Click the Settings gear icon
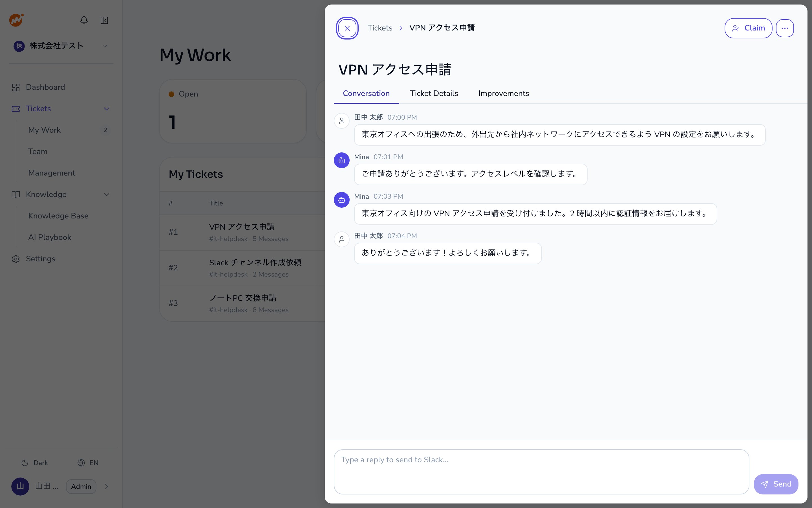Image resolution: width=812 pixels, height=508 pixels. [16, 259]
